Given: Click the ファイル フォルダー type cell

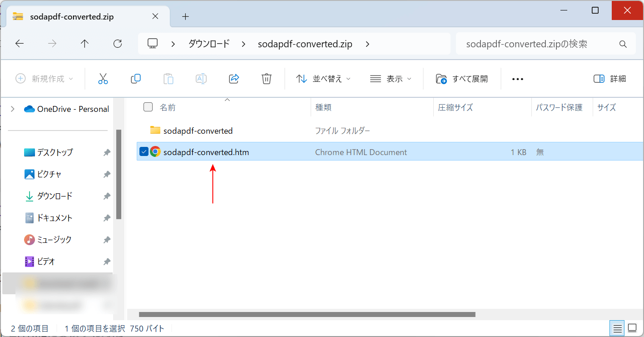Looking at the screenshot, I should 343,131.
